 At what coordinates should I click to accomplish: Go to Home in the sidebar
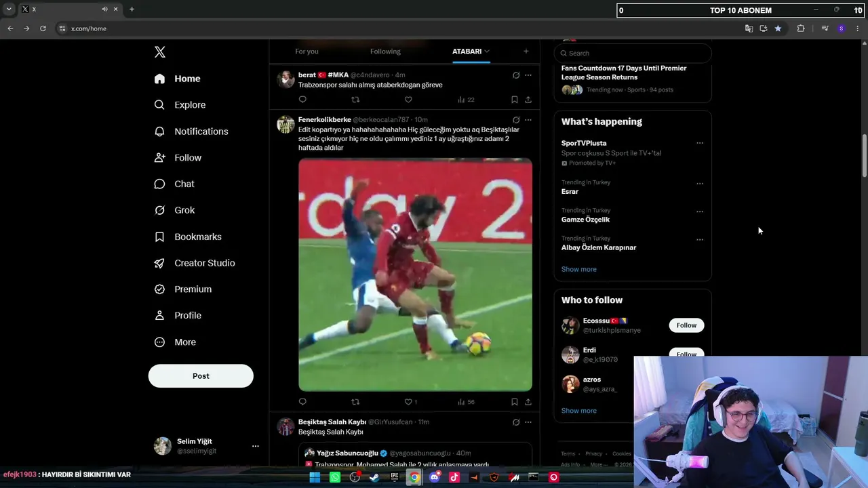pyautogui.click(x=177, y=79)
